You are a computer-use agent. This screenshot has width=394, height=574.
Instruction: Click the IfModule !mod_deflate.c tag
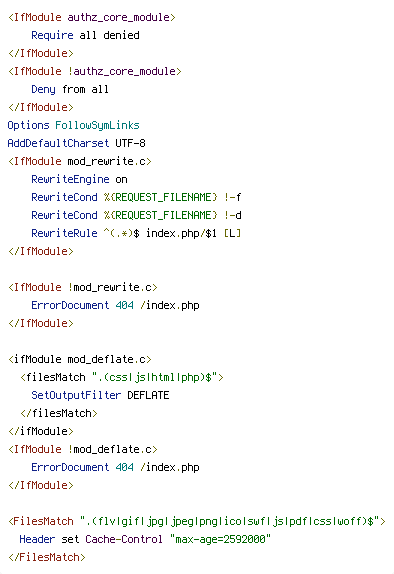coord(83,449)
